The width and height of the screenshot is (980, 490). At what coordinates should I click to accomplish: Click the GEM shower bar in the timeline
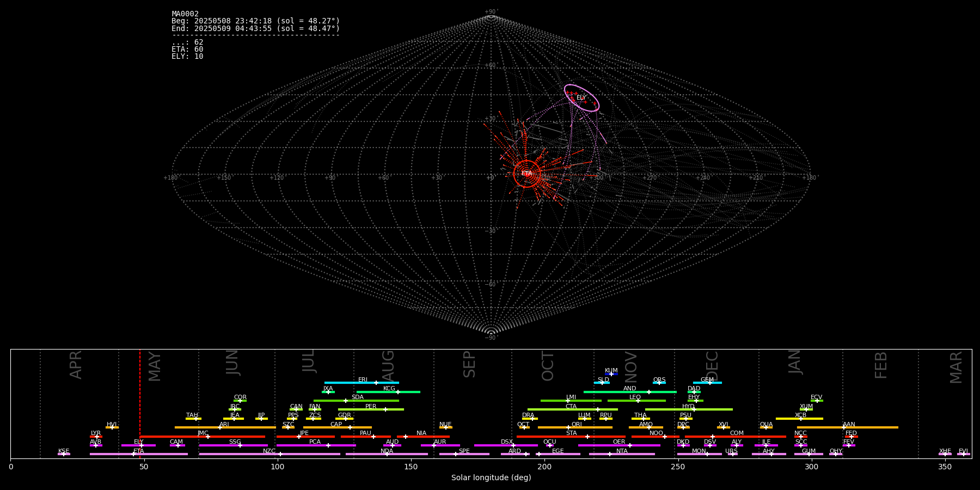point(707,383)
